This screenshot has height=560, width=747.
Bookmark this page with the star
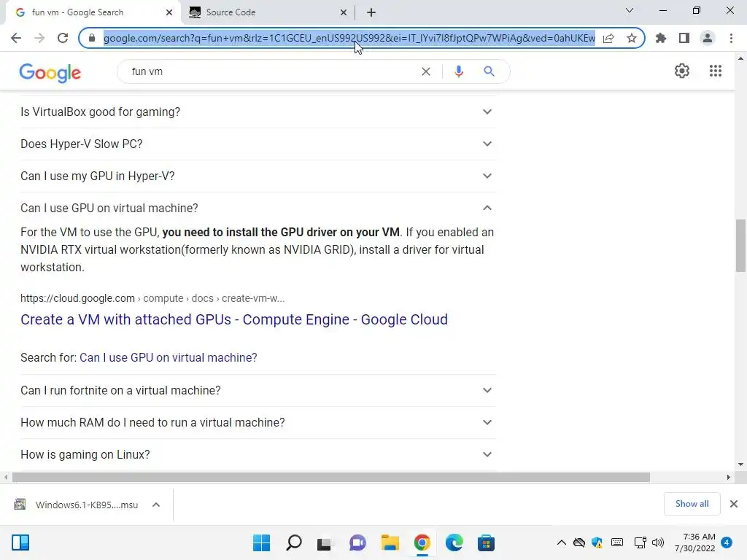pyautogui.click(x=632, y=38)
